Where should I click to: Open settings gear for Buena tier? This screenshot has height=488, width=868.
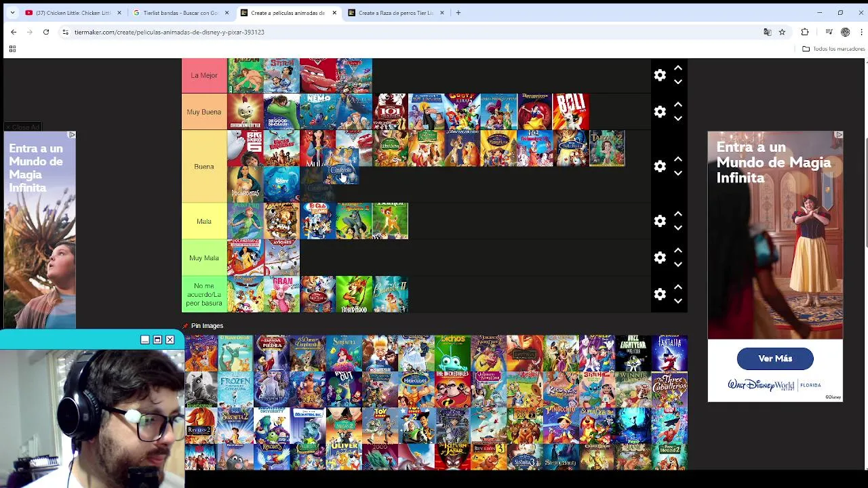click(660, 166)
